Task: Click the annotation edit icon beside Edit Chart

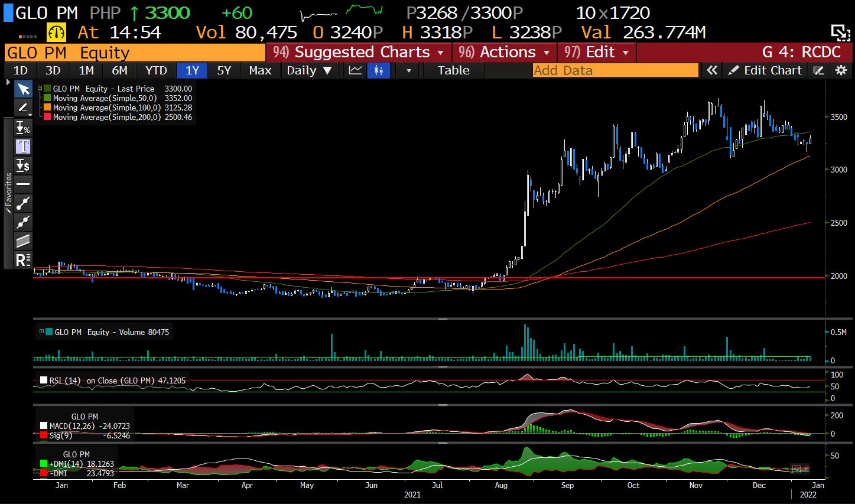Action: (818, 70)
